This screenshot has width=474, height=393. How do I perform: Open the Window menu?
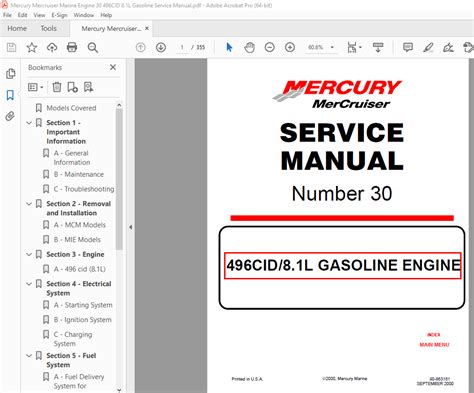click(x=84, y=15)
